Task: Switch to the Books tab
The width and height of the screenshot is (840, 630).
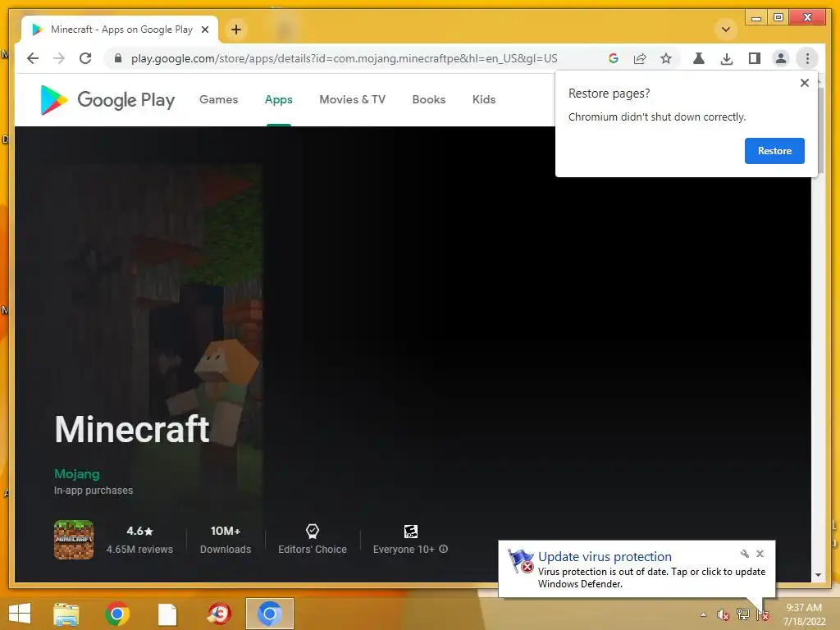Action: (428, 99)
